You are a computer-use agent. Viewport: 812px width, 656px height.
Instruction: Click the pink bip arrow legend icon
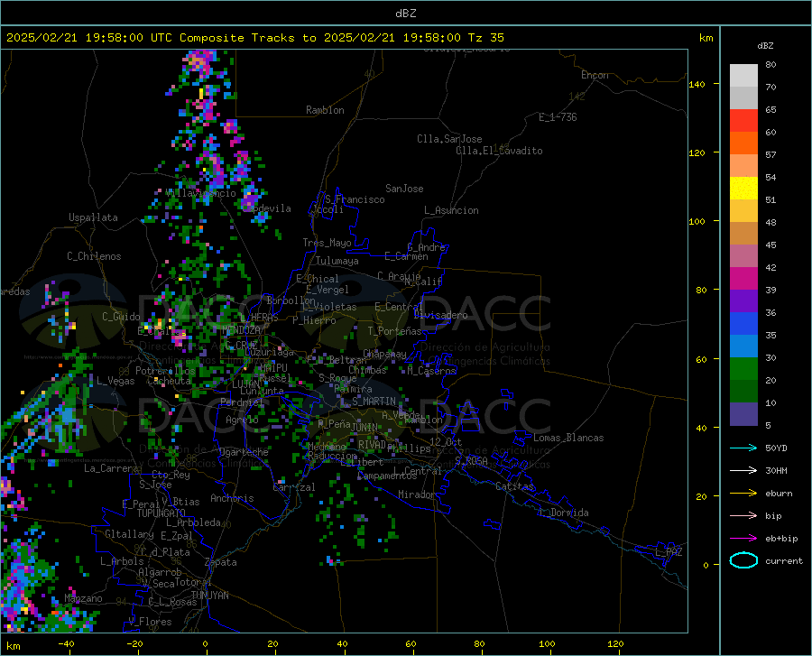(x=743, y=516)
